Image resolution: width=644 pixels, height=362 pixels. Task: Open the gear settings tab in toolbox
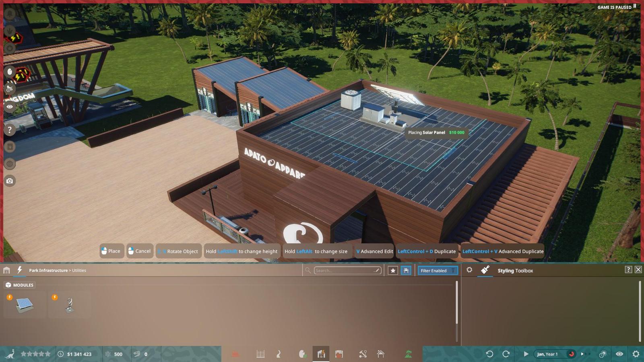(469, 270)
